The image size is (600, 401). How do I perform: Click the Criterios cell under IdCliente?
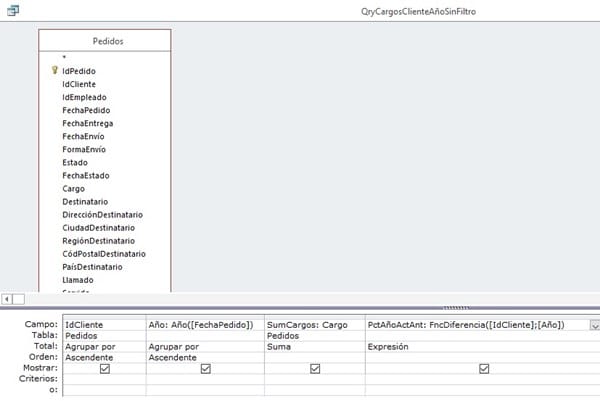[x=104, y=379]
